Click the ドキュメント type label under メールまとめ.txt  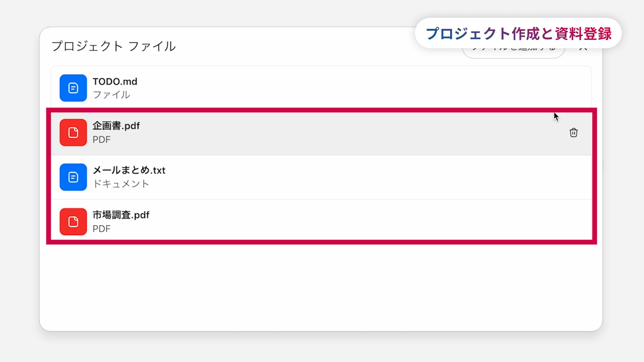click(x=121, y=184)
